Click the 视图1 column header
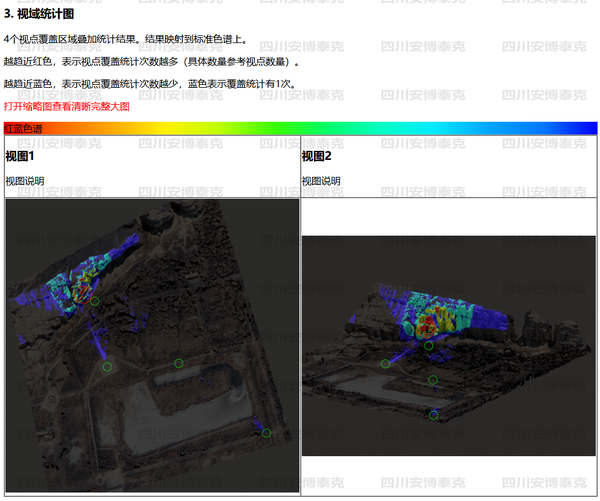600x501 pixels. (x=20, y=156)
